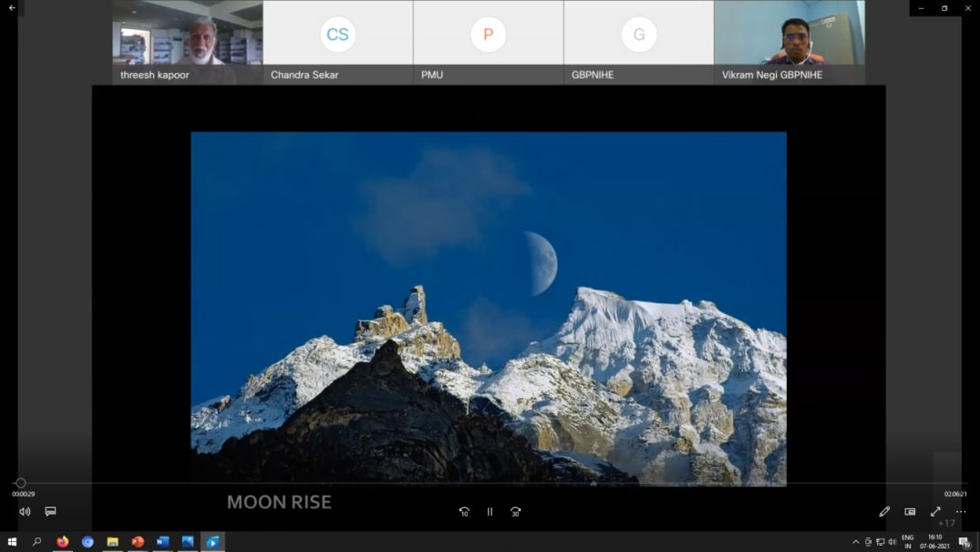Screen dimensions: 980x552
Task: Open Firefox from the taskbar
Action: pos(62,542)
